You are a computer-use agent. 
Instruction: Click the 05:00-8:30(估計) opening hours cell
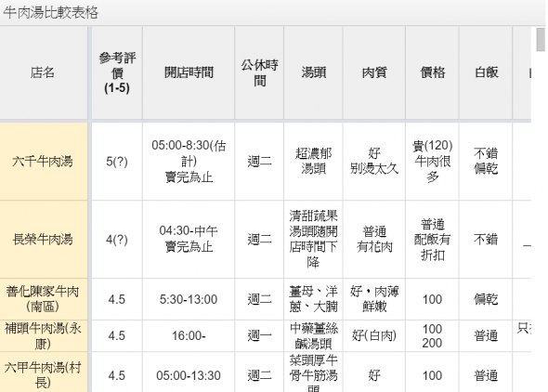click(x=189, y=161)
